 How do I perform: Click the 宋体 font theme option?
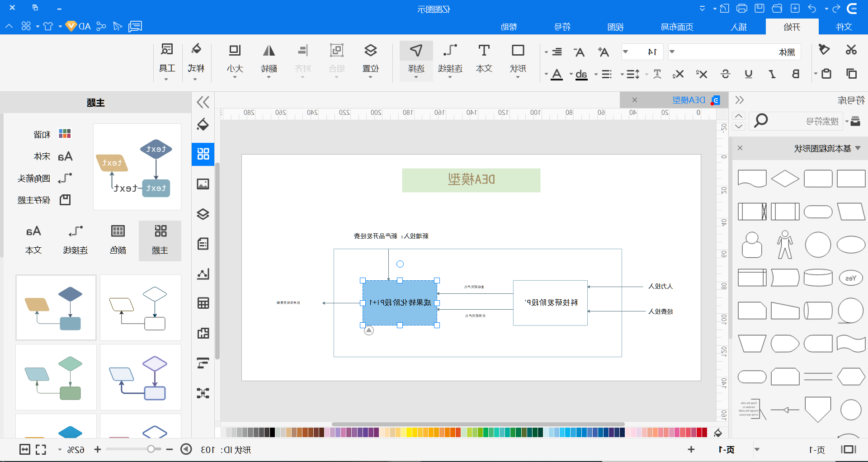(x=53, y=156)
